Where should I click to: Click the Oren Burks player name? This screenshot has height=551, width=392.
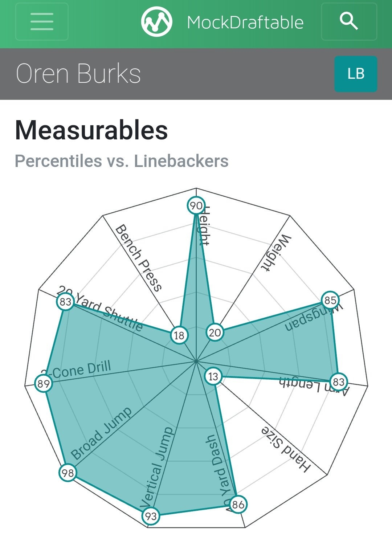click(78, 74)
